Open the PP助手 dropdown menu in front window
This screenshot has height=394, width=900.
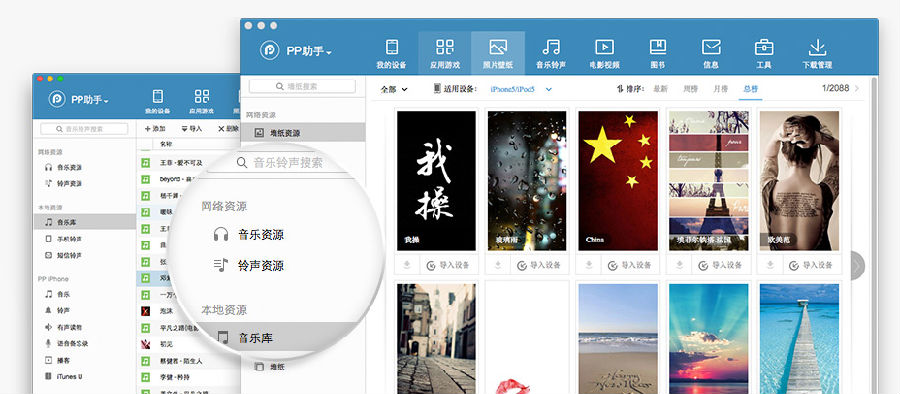click(x=308, y=51)
